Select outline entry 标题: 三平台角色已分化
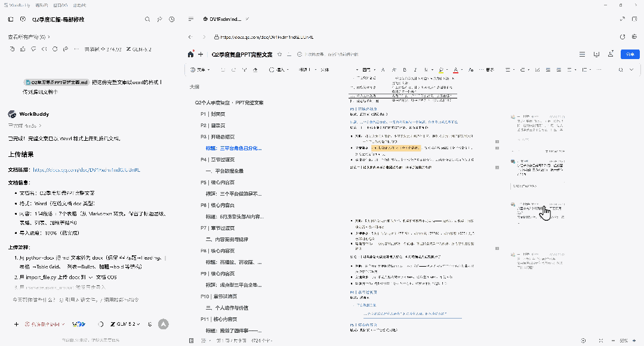This screenshot has width=644, height=346. [x=233, y=148]
